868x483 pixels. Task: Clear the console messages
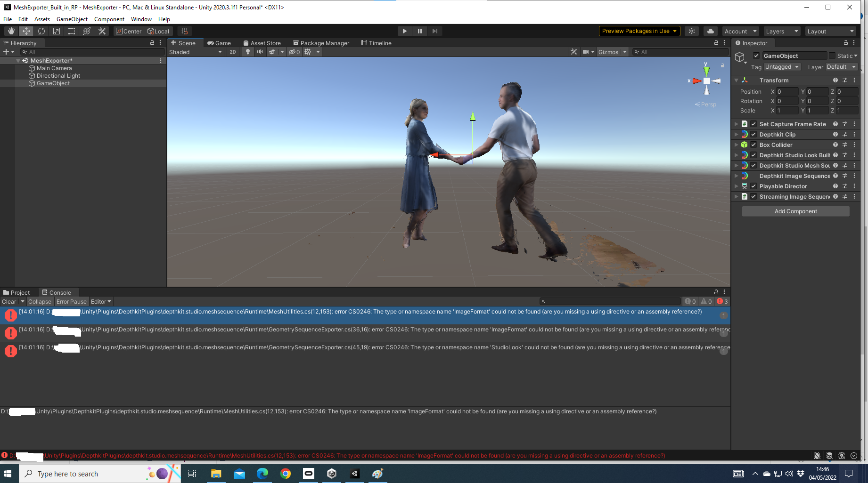pos(9,302)
